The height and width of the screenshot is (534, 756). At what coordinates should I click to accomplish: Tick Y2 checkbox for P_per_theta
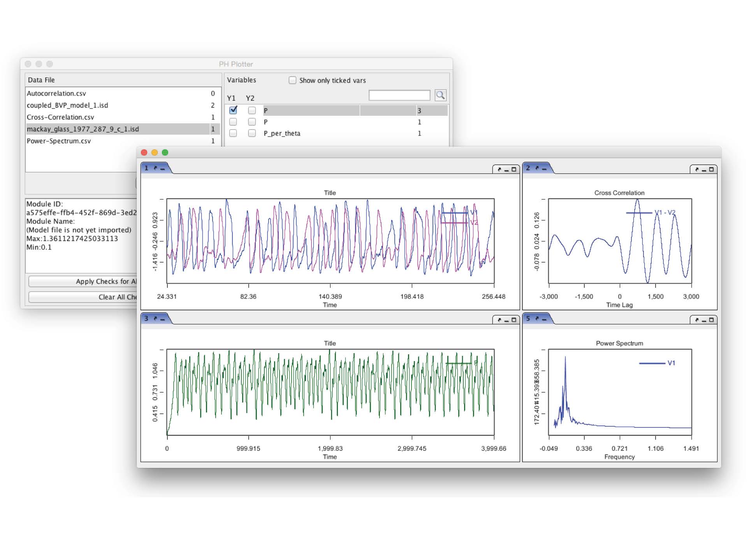tap(252, 133)
